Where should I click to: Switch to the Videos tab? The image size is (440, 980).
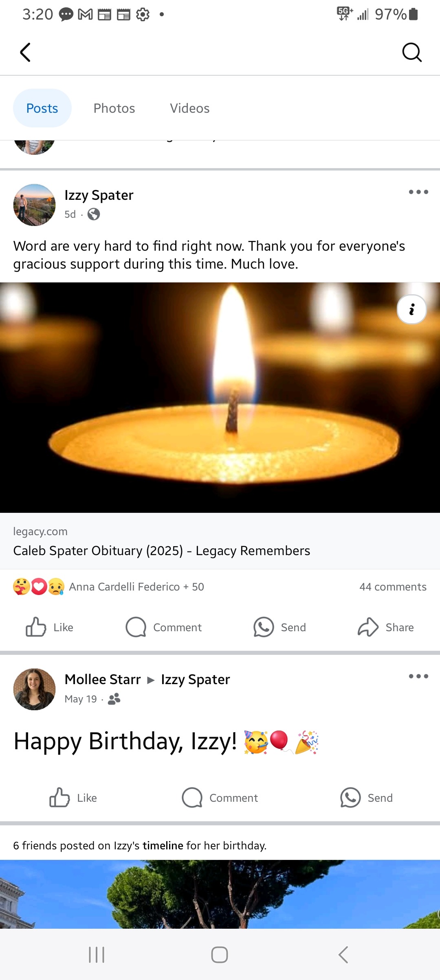click(x=189, y=108)
